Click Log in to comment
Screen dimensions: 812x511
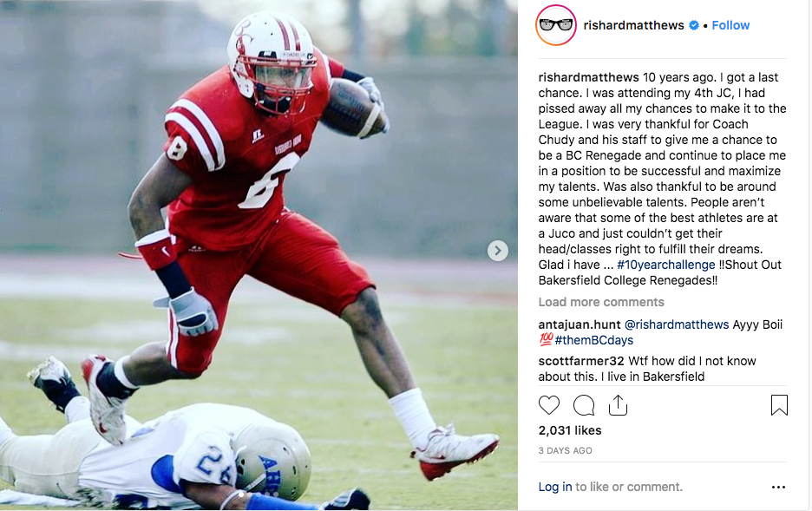pos(555,487)
